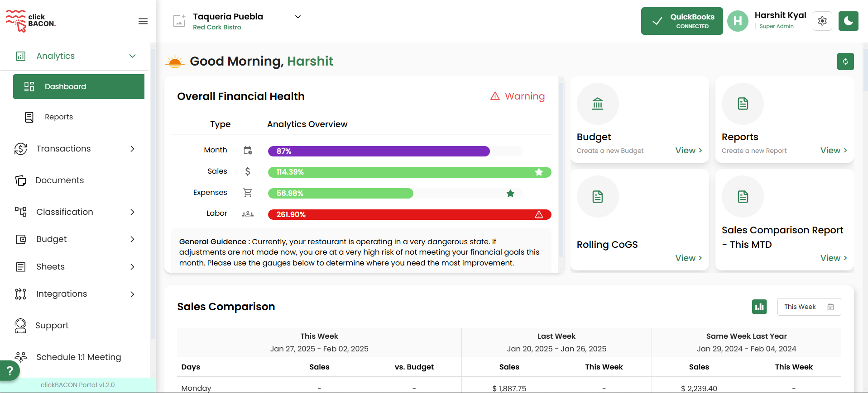This screenshot has height=393, width=868.
Task: Click View link on Budget card
Action: pyautogui.click(x=688, y=151)
